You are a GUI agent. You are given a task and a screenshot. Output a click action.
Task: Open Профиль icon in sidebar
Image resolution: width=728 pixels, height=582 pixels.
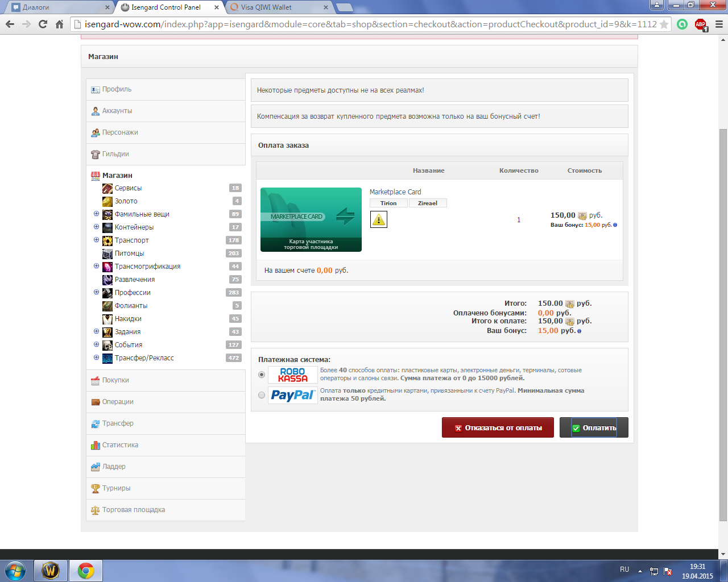96,90
